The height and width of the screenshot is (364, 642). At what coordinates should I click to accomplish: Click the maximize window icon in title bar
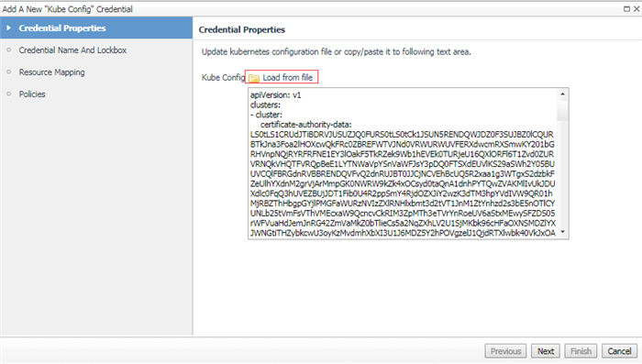626,8
